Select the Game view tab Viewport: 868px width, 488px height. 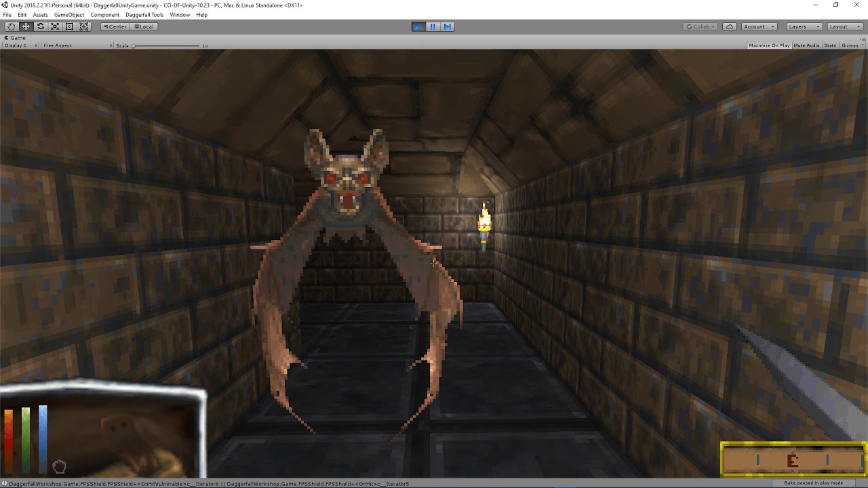(16, 38)
